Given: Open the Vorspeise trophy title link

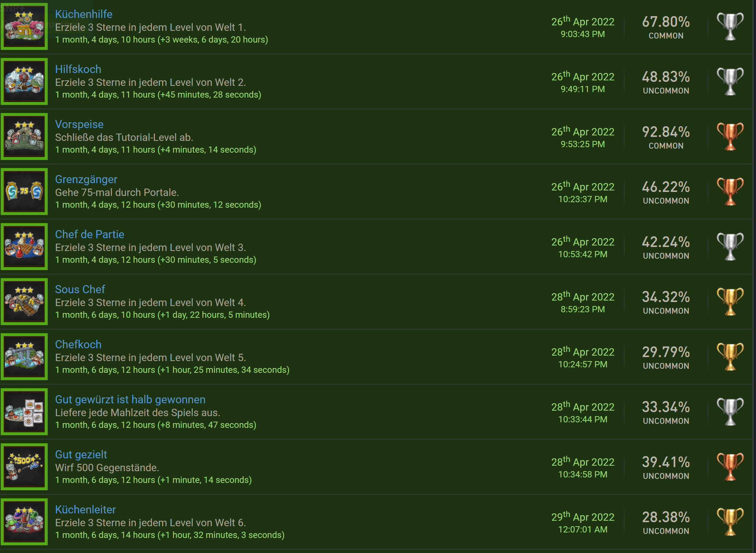Looking at the screenshot, I should tap(79, 124).
